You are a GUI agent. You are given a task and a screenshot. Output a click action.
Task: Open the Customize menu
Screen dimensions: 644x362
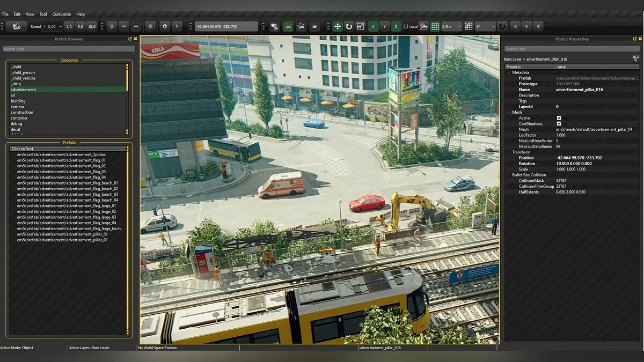(x=61, y=14)
